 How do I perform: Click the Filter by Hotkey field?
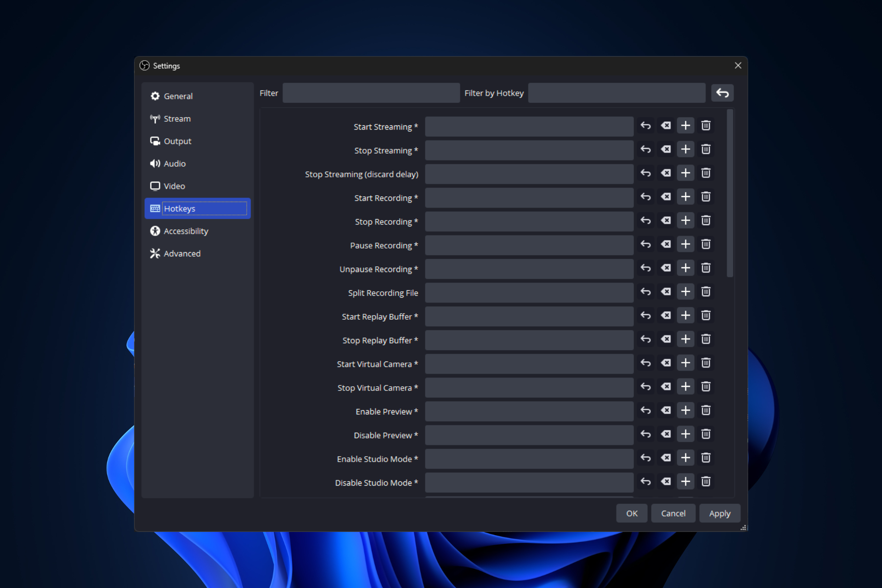[616, 93]
